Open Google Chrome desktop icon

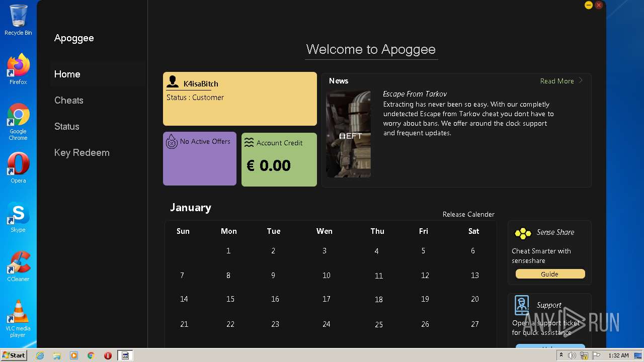(x=18, y=122)
